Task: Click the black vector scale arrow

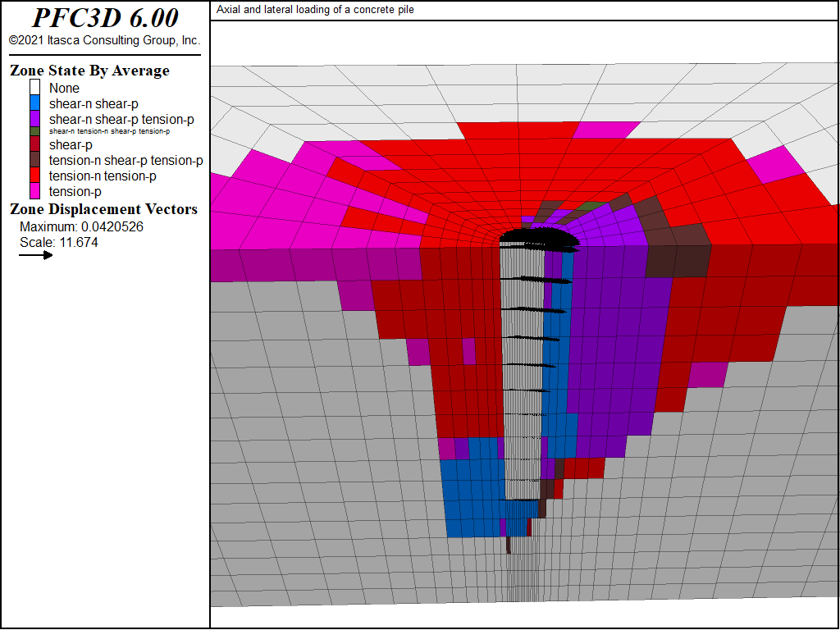Action: (36, 255)
